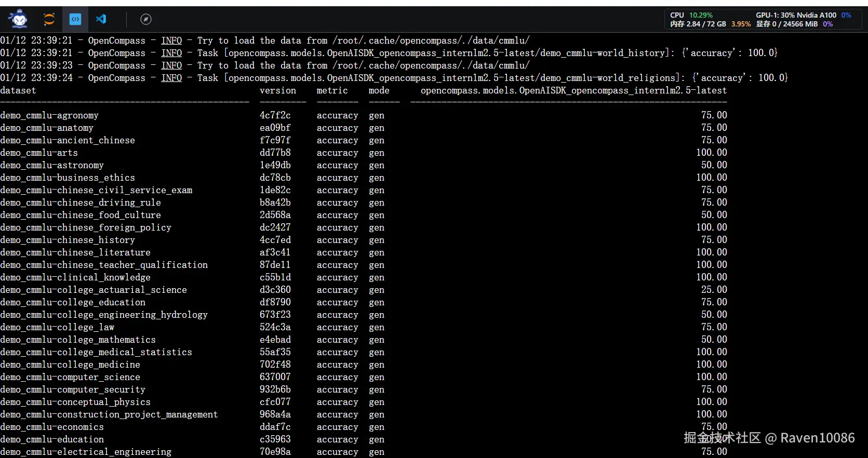Click demo_cmmlu-college_medical_statistics dataset name
This screenshot has width=868, height=458.
(96, 352)
